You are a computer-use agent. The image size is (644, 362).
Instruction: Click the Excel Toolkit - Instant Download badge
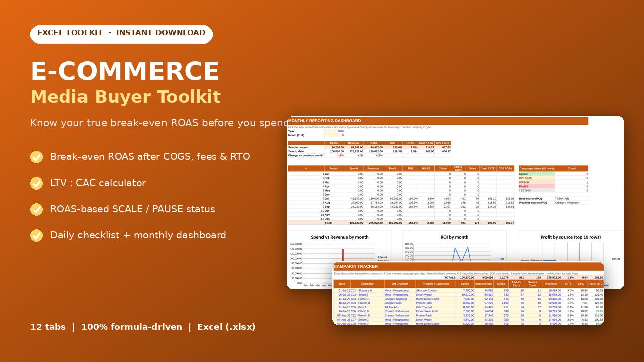(121, 34)
